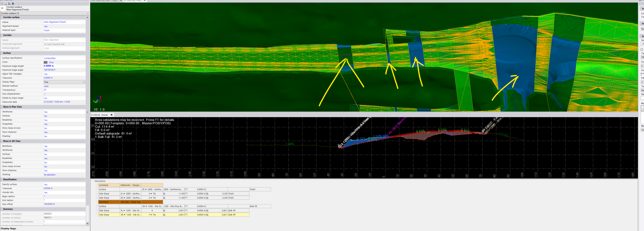The height and width of the screenshot is (231, 644).
Task: Toggle the Adjust 'flat' triangles setting
Action: coord(45,74)
